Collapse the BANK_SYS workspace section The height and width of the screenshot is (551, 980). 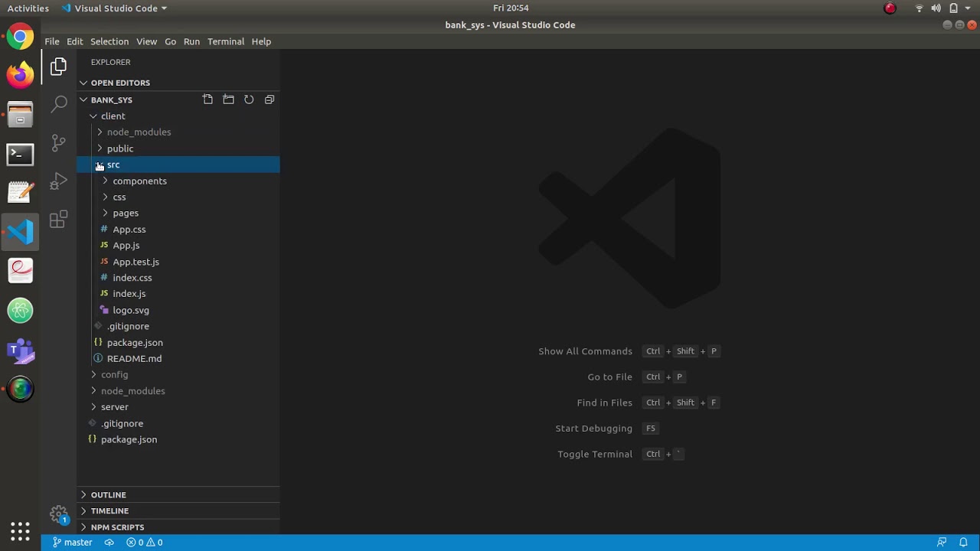pyautogui.click(x=112, y=99)
